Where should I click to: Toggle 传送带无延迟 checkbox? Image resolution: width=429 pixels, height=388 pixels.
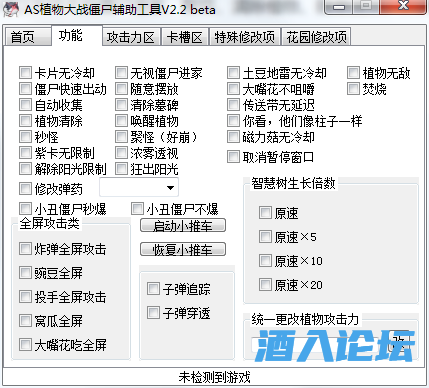point(233,105)
